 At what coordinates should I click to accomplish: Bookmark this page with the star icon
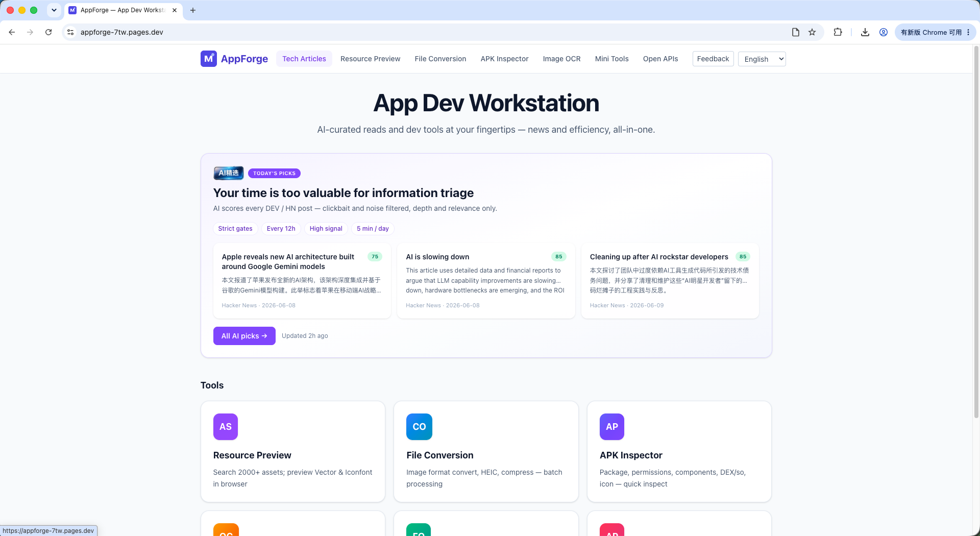click(812, 32)
